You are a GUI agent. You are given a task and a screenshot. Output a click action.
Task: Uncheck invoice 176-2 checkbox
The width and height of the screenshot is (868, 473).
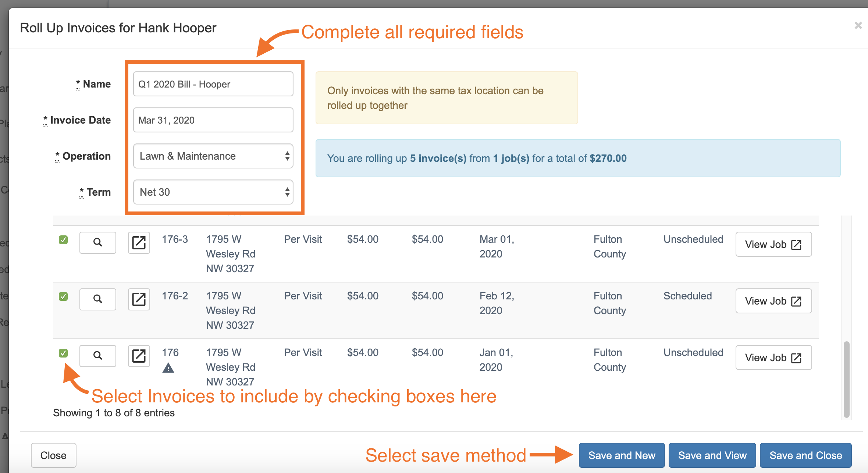pos(63,296)
